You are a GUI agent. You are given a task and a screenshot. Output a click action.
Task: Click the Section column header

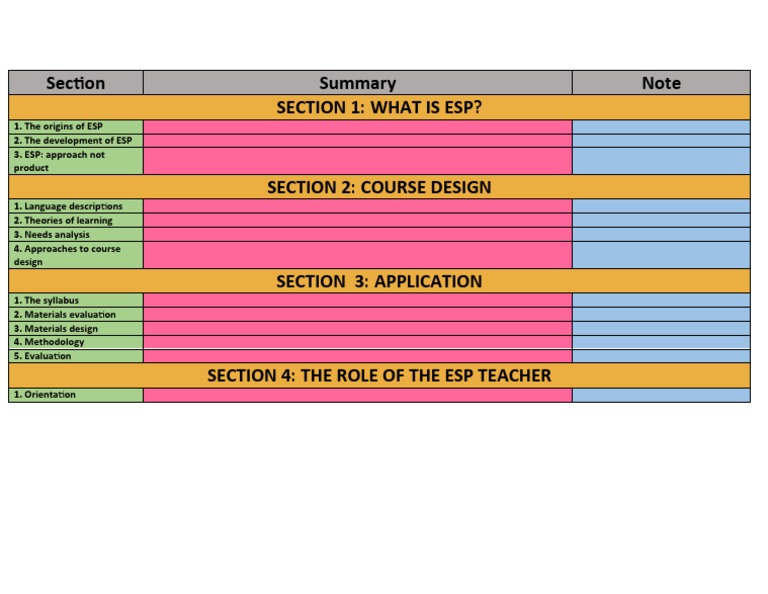coord(76,83)
